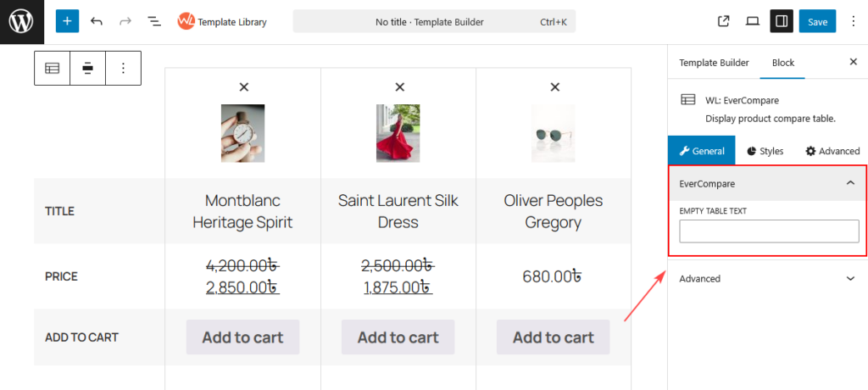Click the WordPress logo icon

(21, 21)
